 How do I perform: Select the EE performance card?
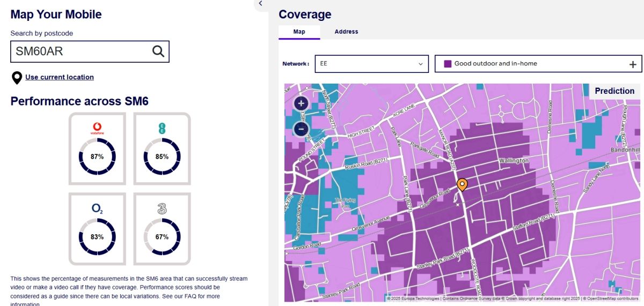[x=162, y=148]
